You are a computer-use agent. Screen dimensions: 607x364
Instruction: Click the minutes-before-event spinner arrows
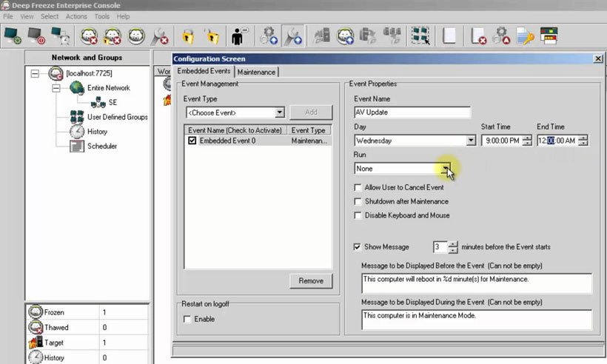click(452, 247)
